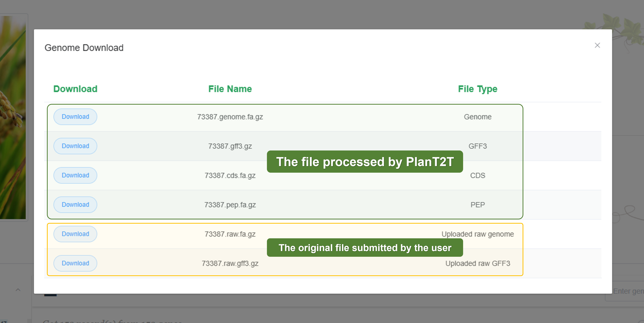The height and width of the screenshot is (323, 644).
Task: Click the collapse chevron behind the dialog
Action: pyautogui.click(x=18, y=290)
